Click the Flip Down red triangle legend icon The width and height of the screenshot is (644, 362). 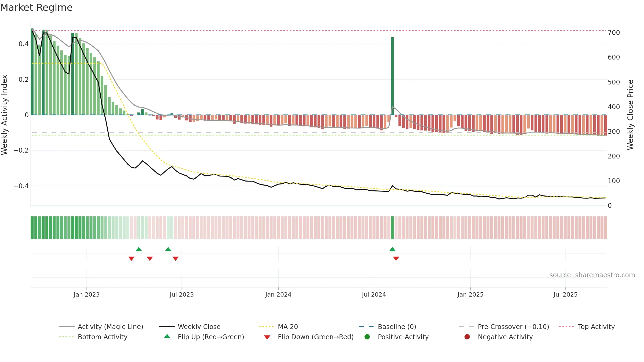pyautogui.click(x=267, y=337)
